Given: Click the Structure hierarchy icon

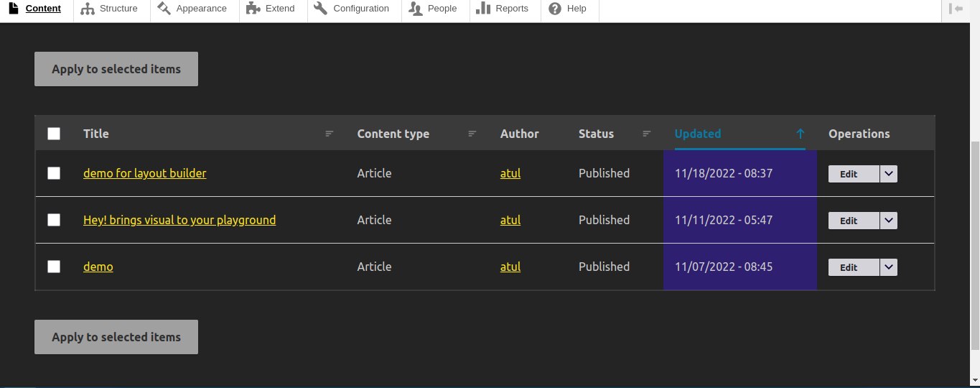Looking at the screenshot, I should (x=88, y=9).
